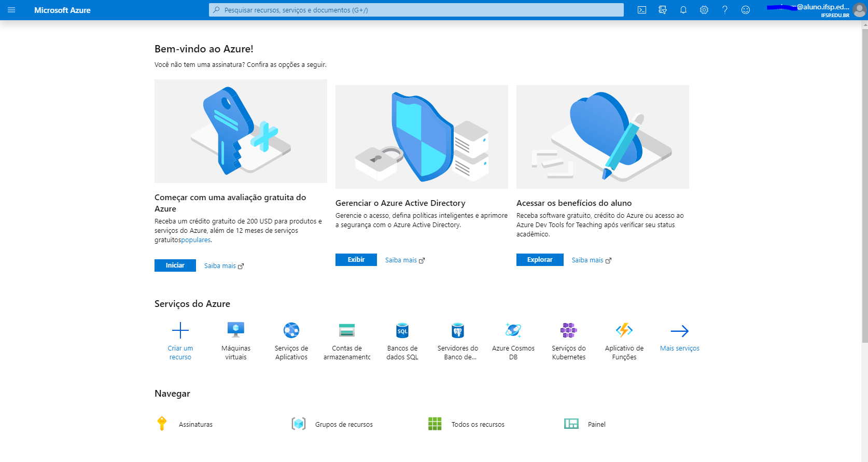868x462 pixels.
Task: Click the free trial key illustration
Action: click(241, 131)
